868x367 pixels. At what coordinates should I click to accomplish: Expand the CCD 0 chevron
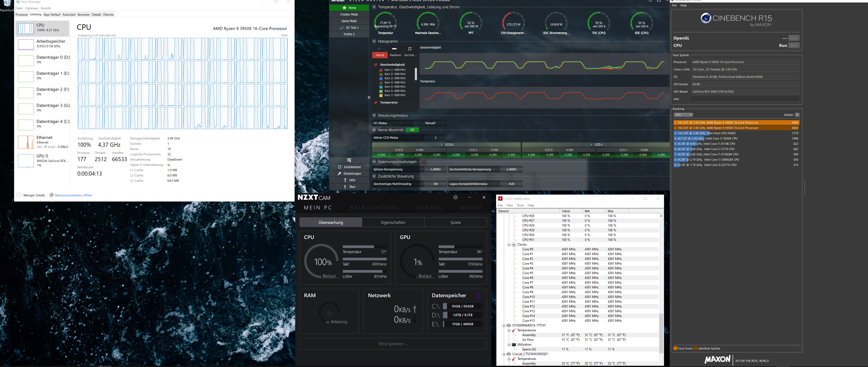click(441, 145)
